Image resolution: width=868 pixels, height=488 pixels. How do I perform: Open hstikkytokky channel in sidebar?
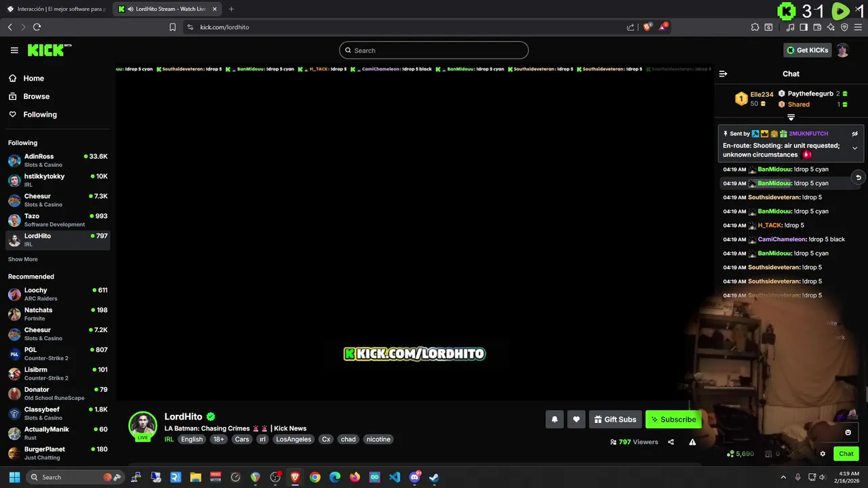click(x=58, y=180)
